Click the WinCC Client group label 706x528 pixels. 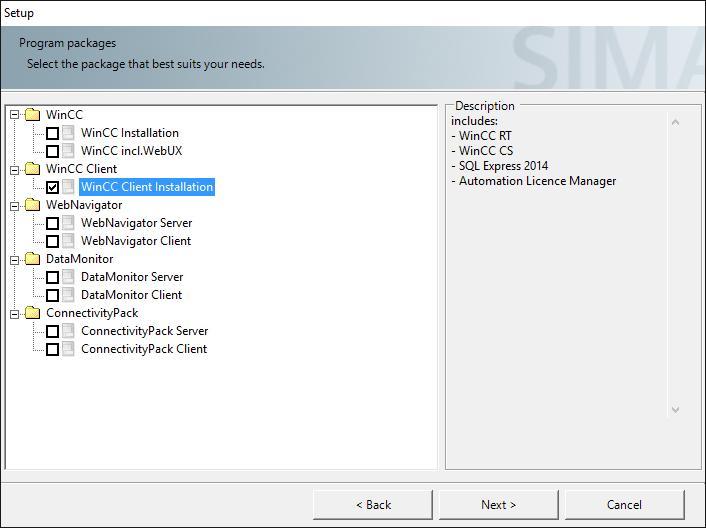(x=81, y=169)
